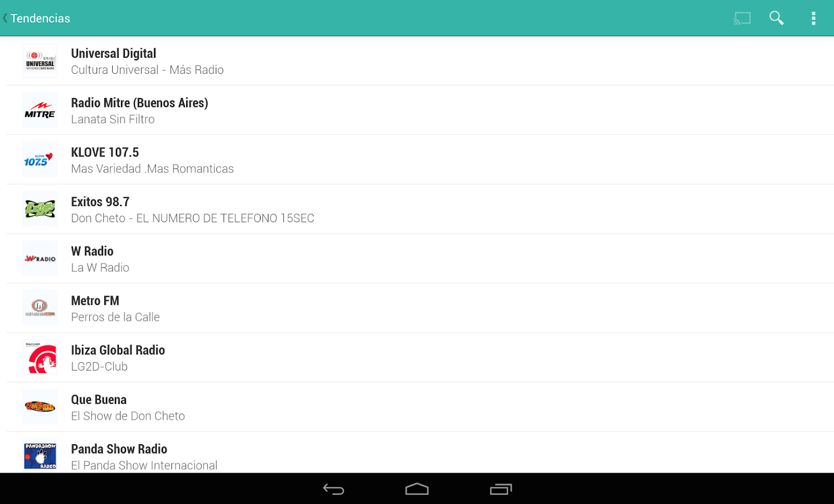834x504 pixels.
Task: Play Radio Mitre (Buenos Aires) station
Action: 420,110
